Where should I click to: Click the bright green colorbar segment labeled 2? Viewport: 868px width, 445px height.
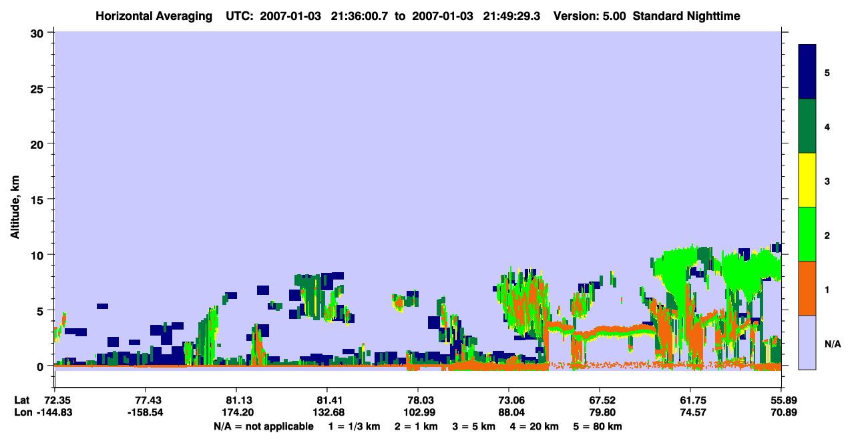807,234
